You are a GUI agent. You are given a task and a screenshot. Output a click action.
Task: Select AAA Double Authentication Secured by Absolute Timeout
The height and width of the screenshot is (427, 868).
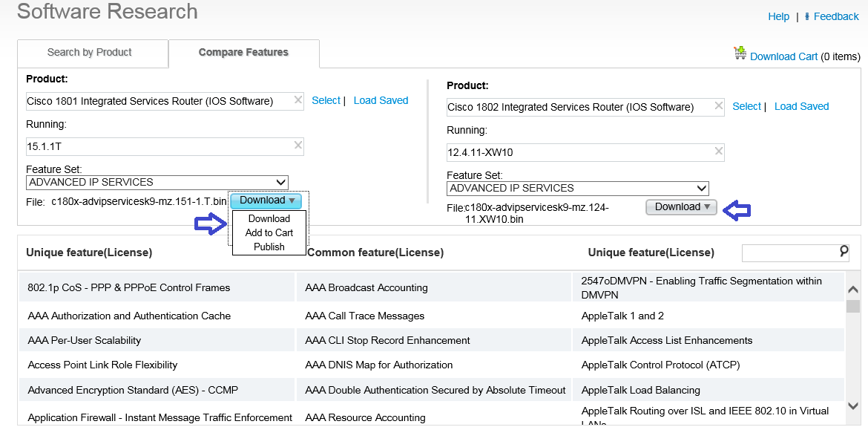(x=433, y=390)
